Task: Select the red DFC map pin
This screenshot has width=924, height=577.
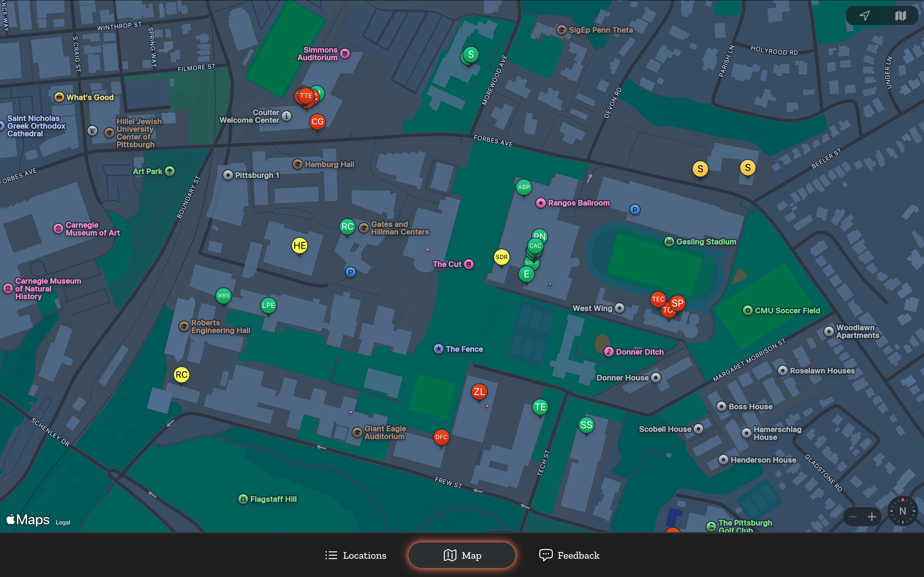Action: click(x=441, y=437)
